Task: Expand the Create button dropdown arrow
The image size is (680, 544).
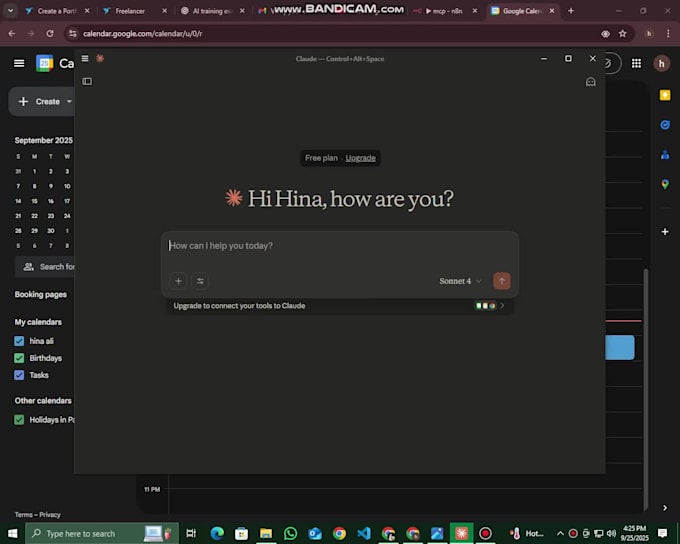Action: point(69,102)
